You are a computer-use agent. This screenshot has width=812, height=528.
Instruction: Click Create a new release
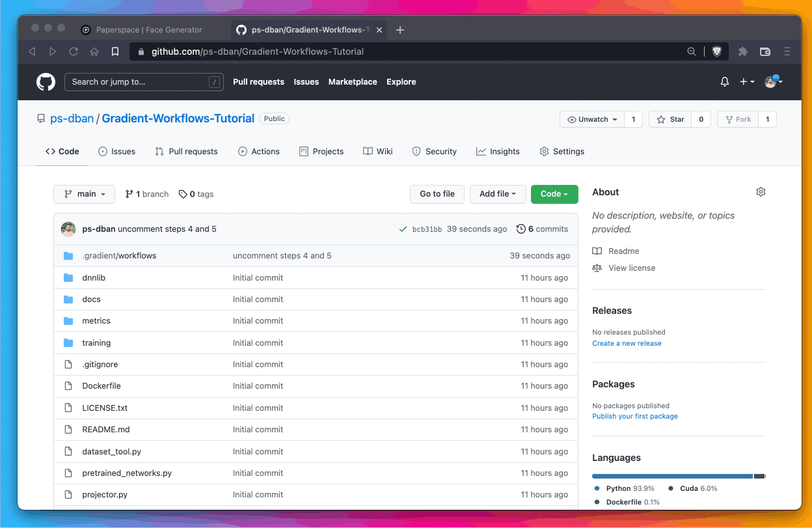point(627,344)
